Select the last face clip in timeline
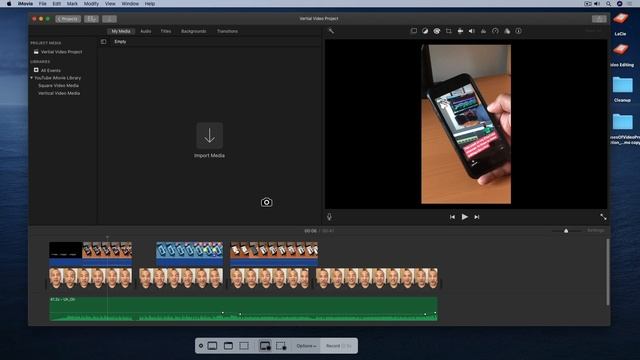Screen dimensions: 640x360 (x=377, y=278)
